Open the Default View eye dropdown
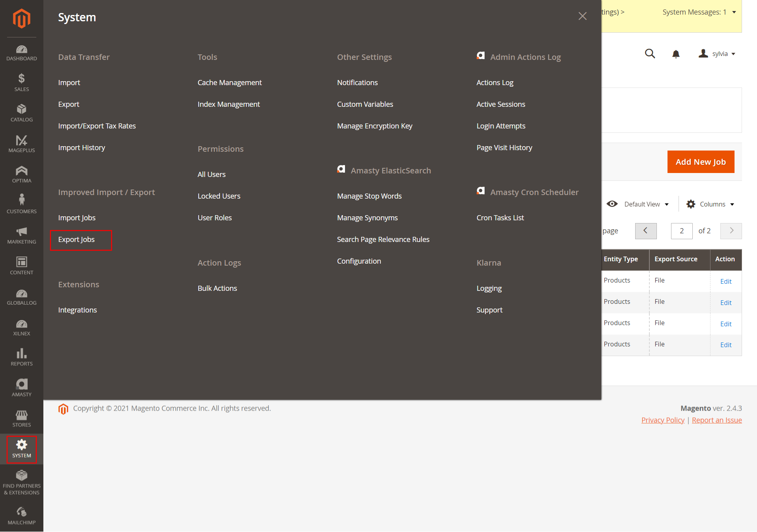The height and width of the screenshot is (532, 757). click(x=638, y=204)
